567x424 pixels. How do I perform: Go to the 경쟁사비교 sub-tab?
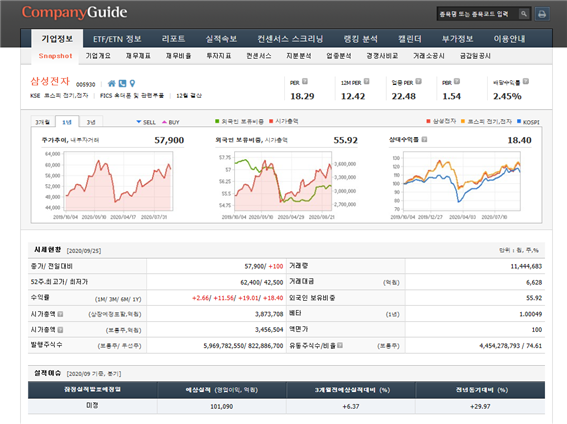382,56
